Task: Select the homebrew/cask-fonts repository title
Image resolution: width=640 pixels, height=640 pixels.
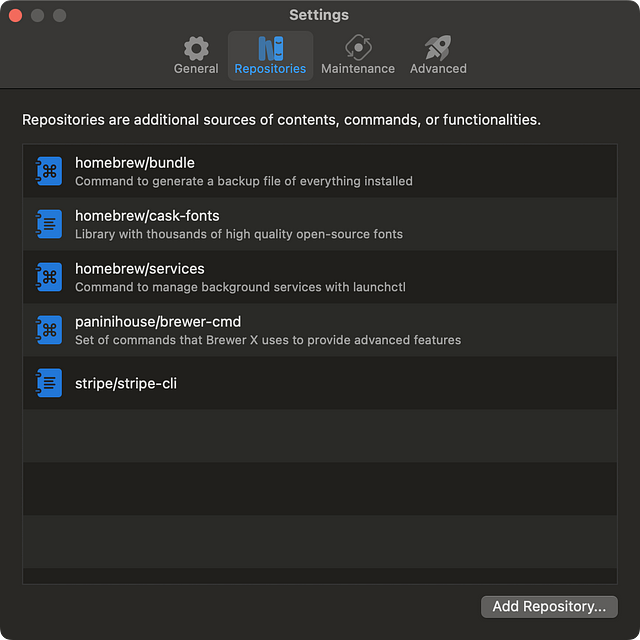Action: point(147,216)
